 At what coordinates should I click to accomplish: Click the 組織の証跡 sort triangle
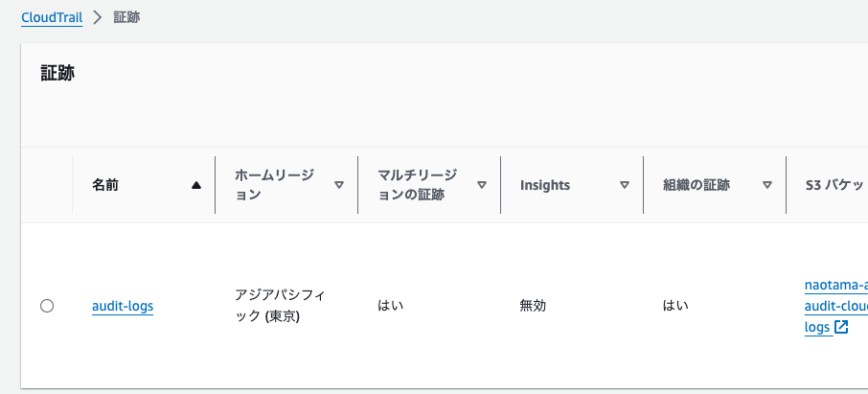click(x=767, y=185)
